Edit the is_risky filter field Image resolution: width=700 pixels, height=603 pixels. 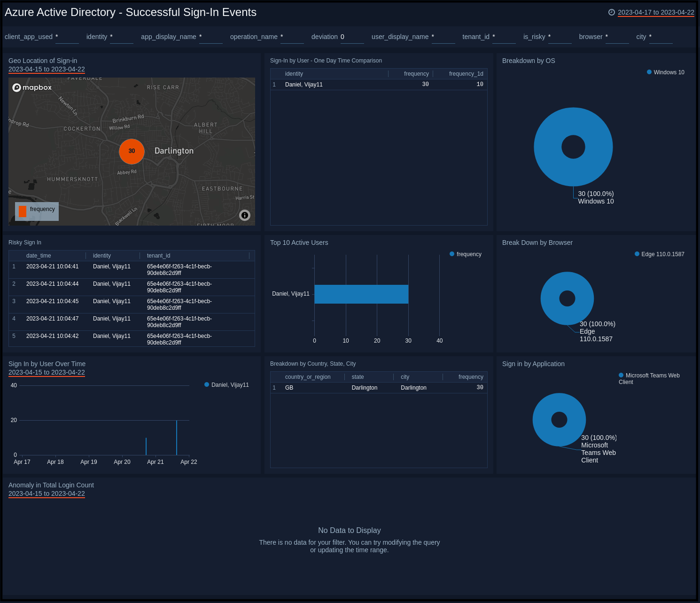(560, 37)
